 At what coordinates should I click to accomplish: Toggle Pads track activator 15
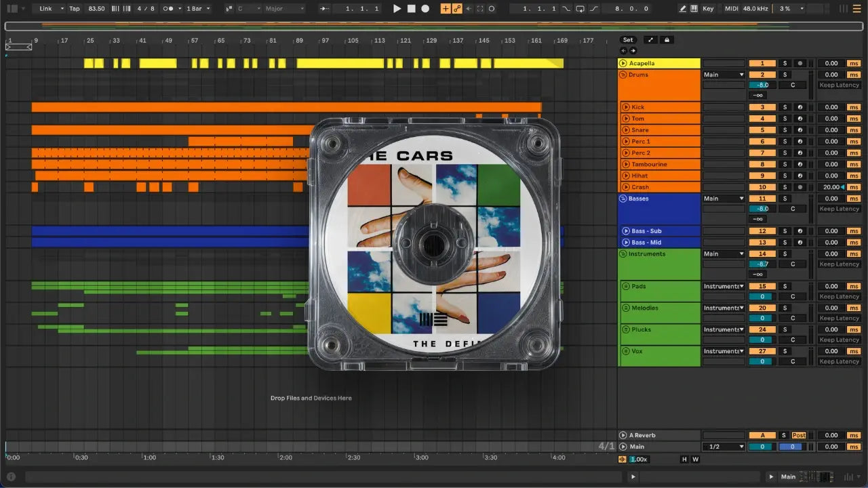tap(762, 286)
